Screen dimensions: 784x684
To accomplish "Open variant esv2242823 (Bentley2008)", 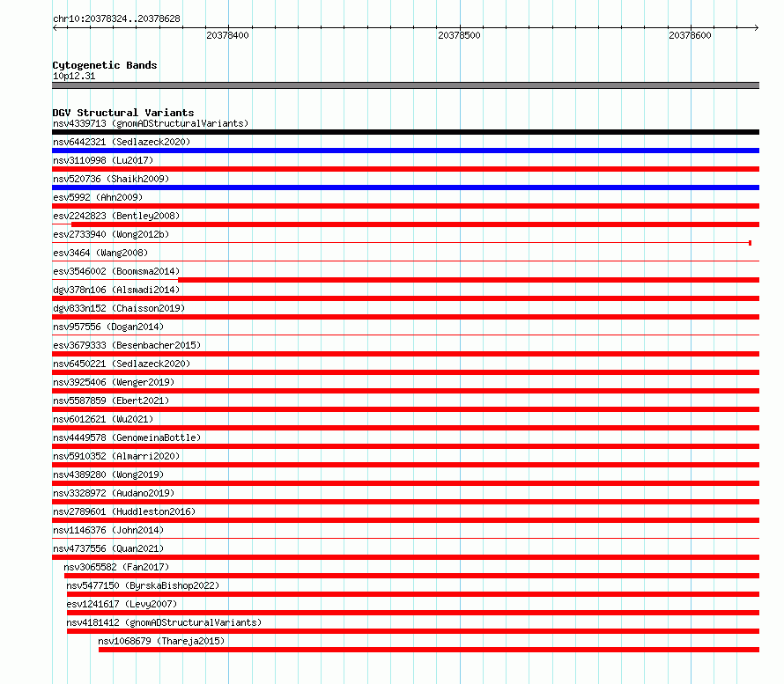I will point(116,216).
